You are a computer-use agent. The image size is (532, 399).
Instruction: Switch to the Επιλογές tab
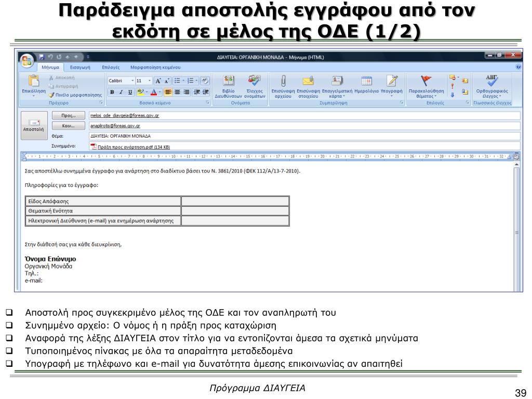[x=111, y=67]
